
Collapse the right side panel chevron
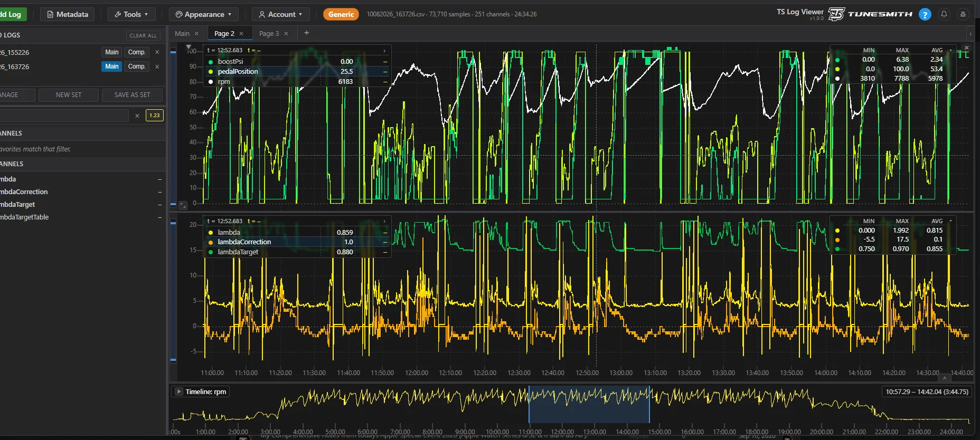pos(970,34)
